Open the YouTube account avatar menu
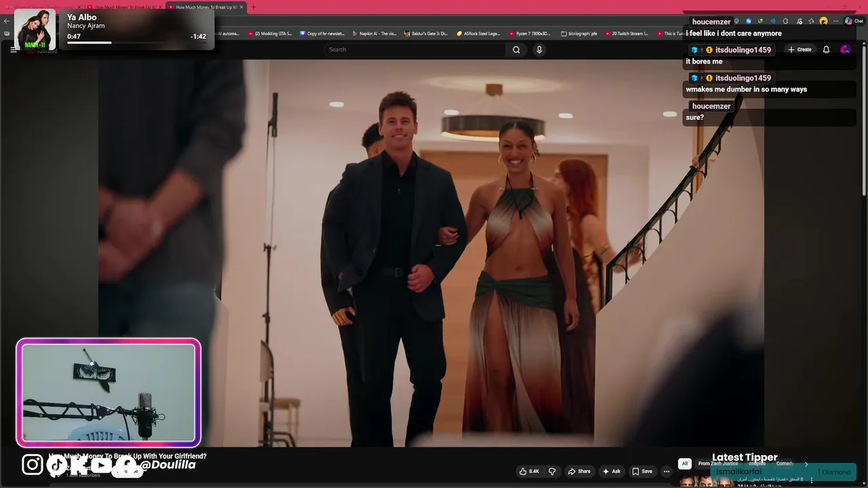Image resolution: width=868 pixels, height=488 pixels. [845, 49]
